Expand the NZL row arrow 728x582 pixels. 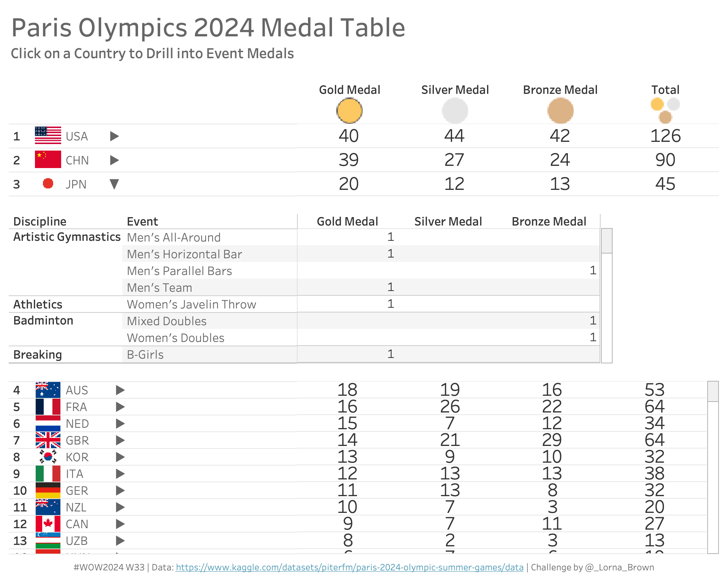120,507
